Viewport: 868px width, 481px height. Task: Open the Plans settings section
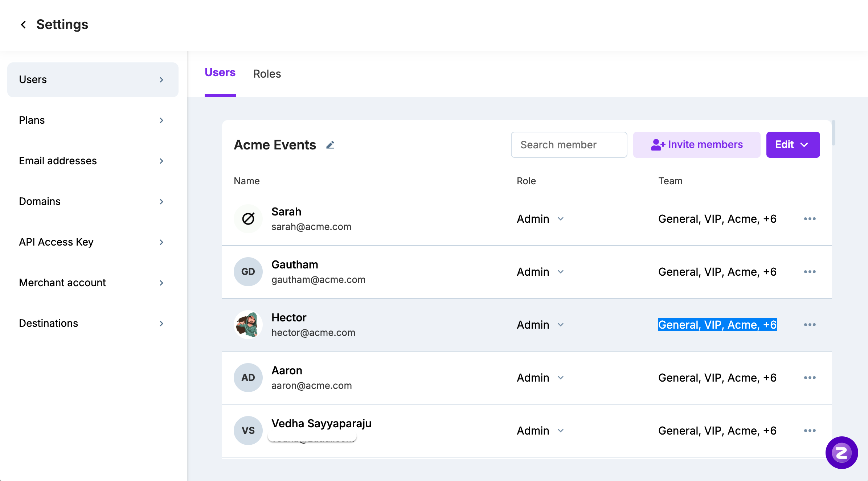(x=93, y=120)
